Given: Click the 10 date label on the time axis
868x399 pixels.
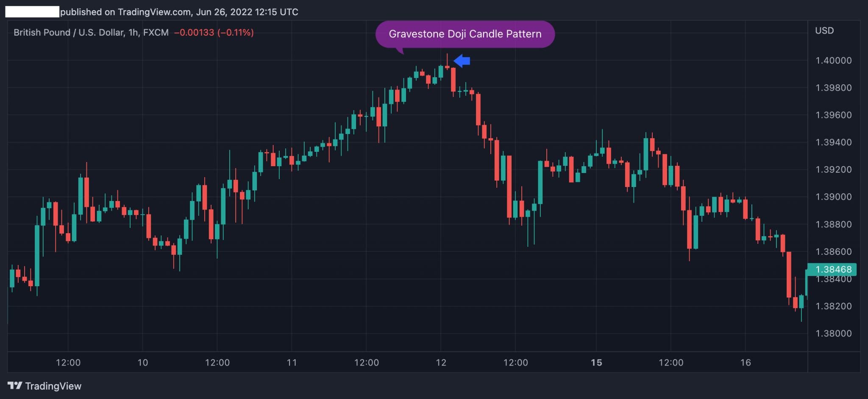Looking at the screenshot, I should [142, 363].
